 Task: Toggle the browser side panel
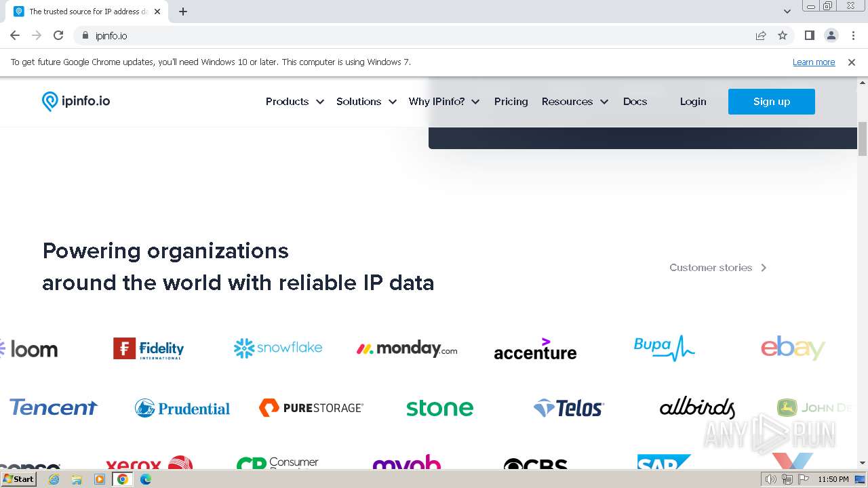pos(809,35)
